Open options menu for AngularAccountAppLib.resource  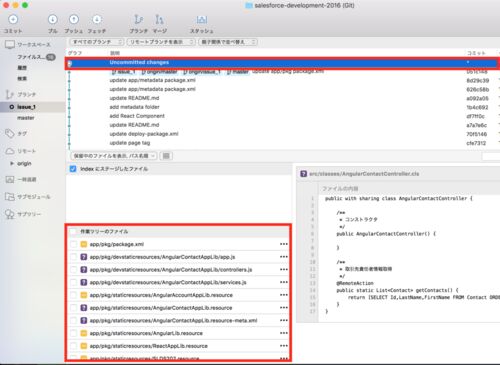[284, 295]
